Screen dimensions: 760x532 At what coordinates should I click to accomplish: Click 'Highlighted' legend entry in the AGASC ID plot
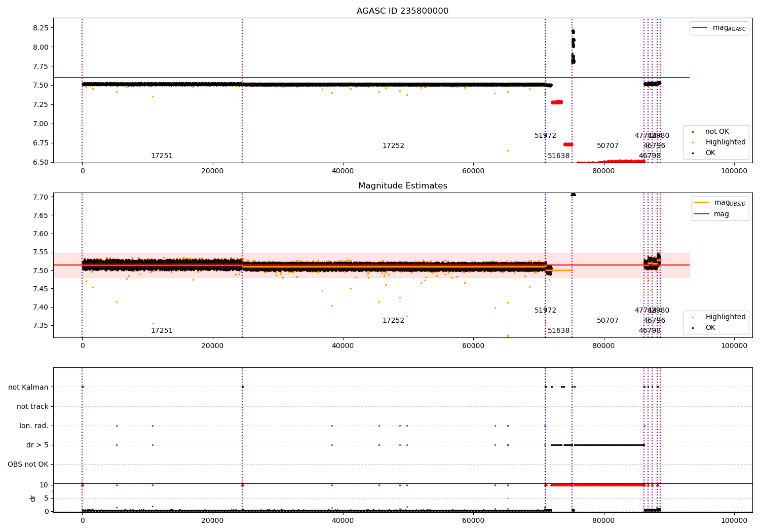[719, 142]
